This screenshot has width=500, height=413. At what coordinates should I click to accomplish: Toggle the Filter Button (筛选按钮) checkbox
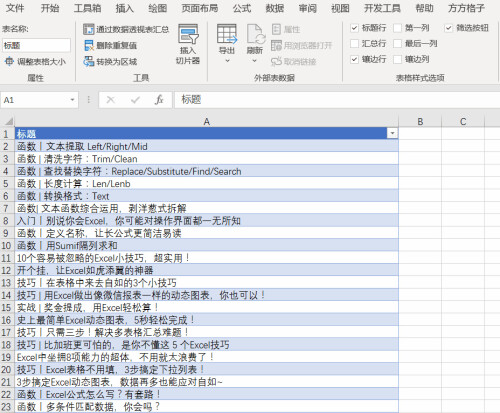[449, 28]
